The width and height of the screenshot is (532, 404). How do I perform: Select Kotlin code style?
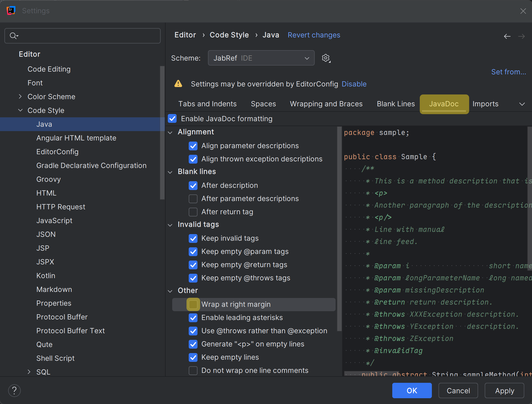pyautogui.click(x=46, y=276)
